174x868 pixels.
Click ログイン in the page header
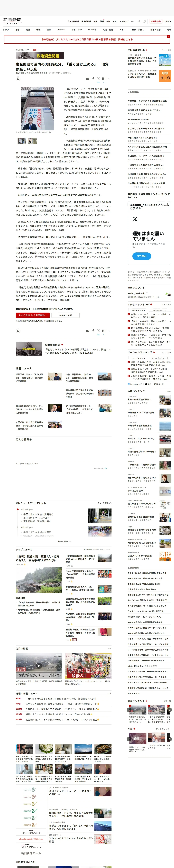[167, 21]
